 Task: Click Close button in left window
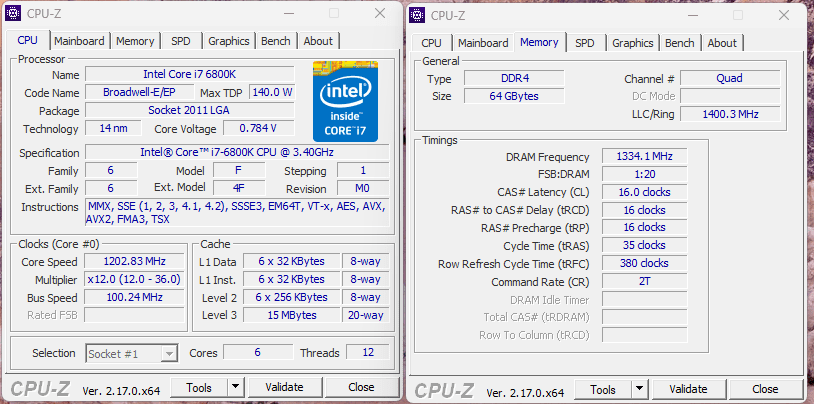click(x=361, y=387)
